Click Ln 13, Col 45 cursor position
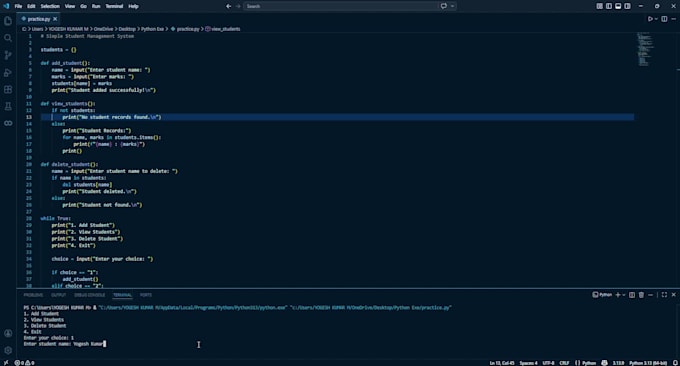 (x=502, y=363)
